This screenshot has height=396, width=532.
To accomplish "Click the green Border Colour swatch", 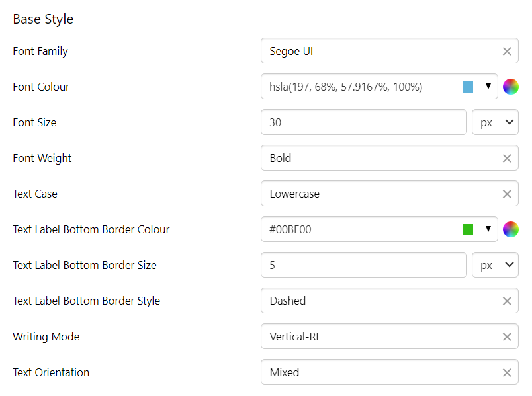I will point(468,229).
